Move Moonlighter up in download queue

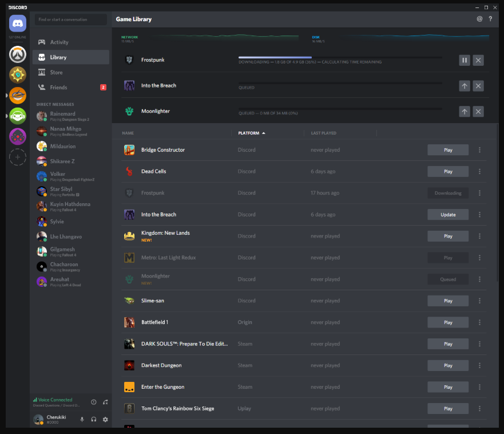click(465, 112)
